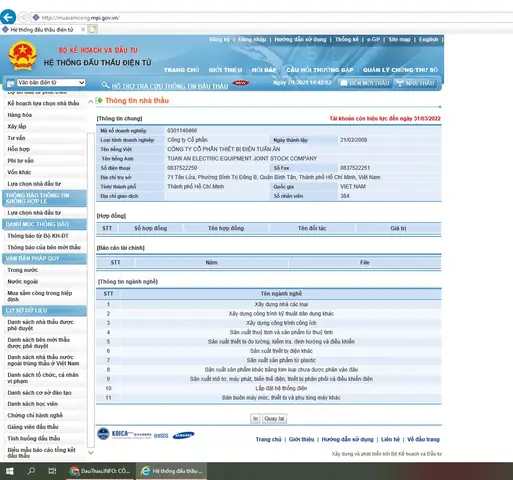Open Nước ngoài legal documents
This screenshot has height=480, width=513.
[x=23, y=282]
